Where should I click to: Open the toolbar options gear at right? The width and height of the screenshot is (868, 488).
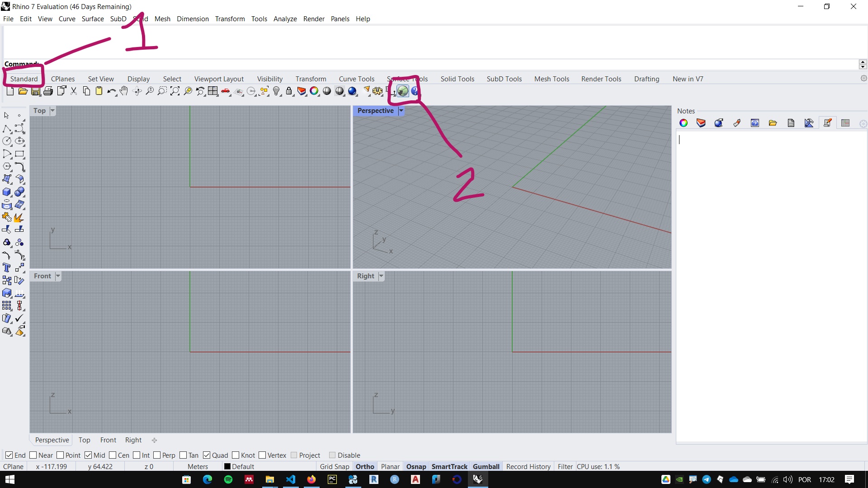863,78
